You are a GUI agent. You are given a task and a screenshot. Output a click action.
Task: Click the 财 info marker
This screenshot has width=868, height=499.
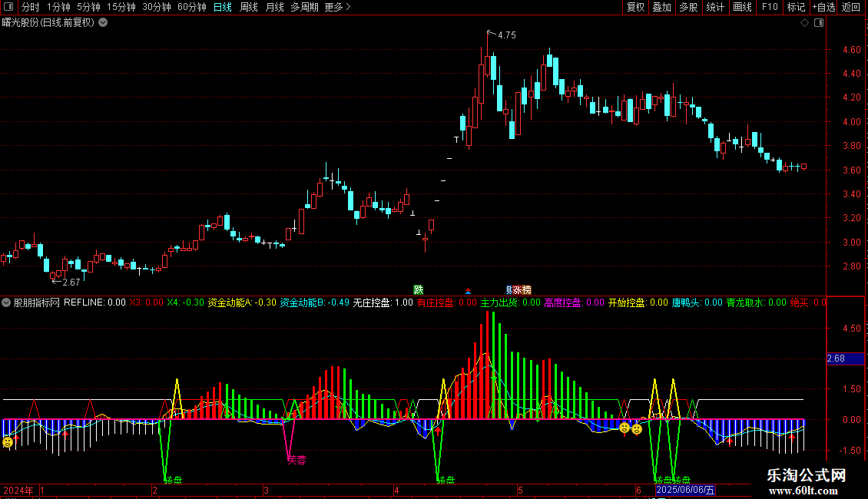509,290
